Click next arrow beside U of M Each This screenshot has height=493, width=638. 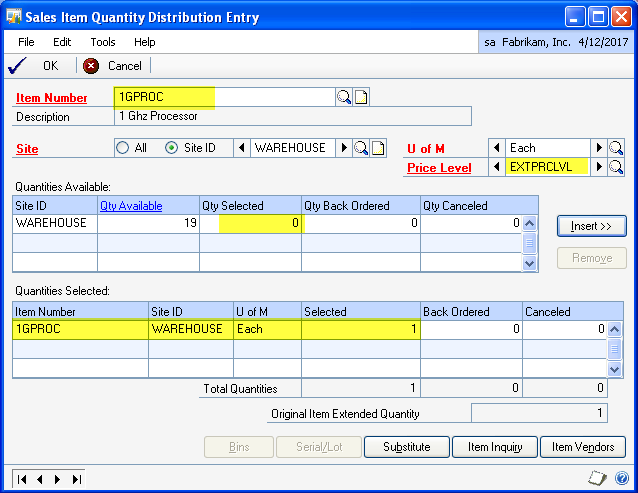pyautogui.click(x=599, y=148)
